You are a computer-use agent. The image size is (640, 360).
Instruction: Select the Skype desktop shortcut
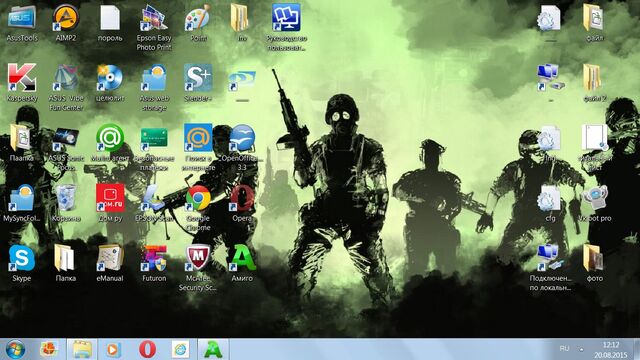(x=22, y=263)
